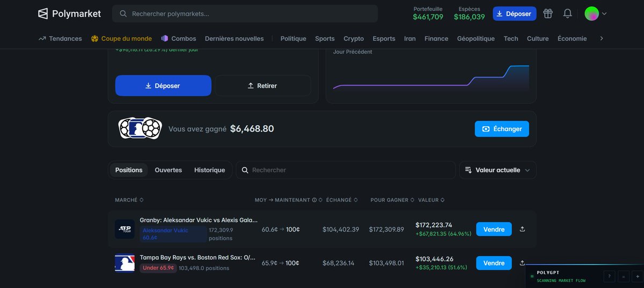Click the Espèces $186,039 balance
Image resolution: width=644 pixels, height=288 pixels.
coord(469,13)
